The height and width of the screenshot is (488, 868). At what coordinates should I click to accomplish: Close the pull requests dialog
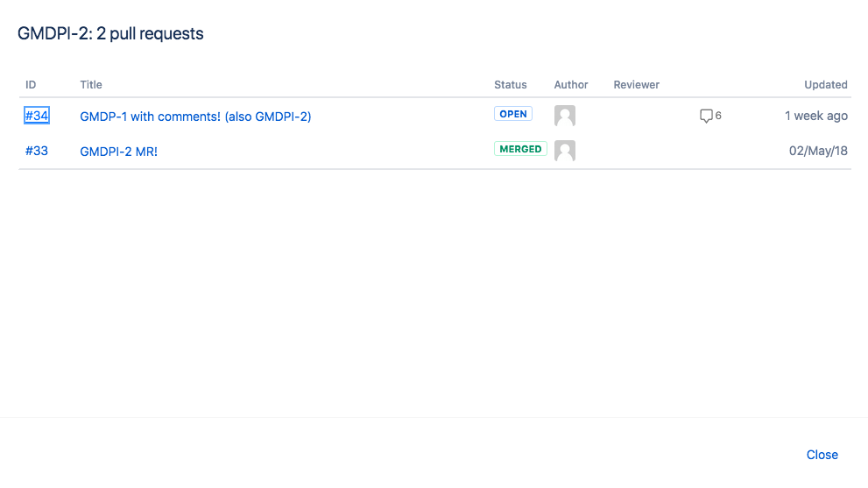point(822,455)
